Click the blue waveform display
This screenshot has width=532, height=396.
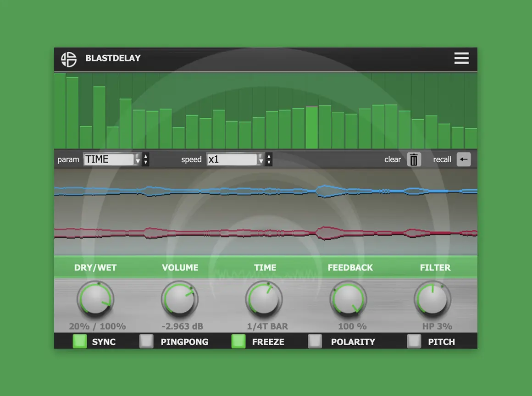coord(266,191)
